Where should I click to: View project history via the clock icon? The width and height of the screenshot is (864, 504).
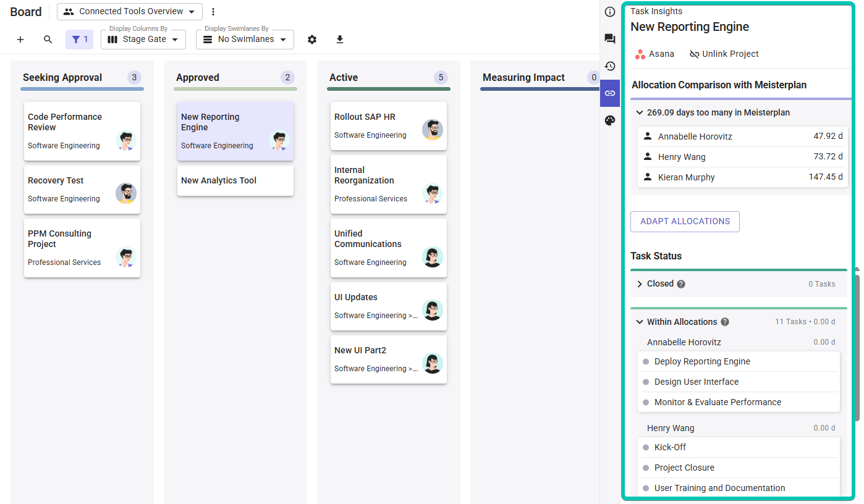pos(609,65)
